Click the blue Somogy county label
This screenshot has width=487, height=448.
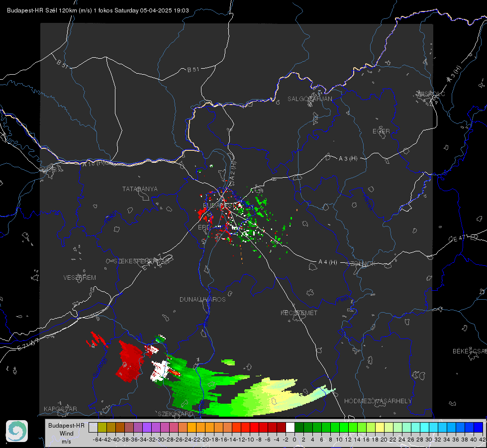100,367
